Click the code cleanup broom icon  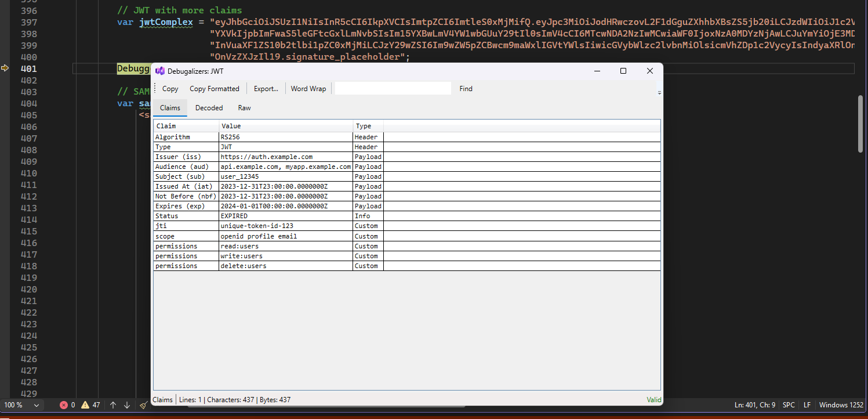pos(144,405)
